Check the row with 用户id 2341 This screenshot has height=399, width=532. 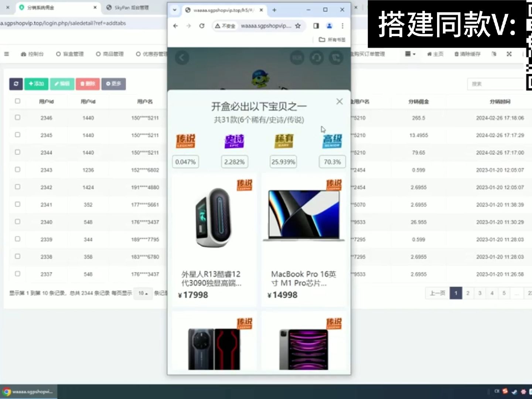17,204
